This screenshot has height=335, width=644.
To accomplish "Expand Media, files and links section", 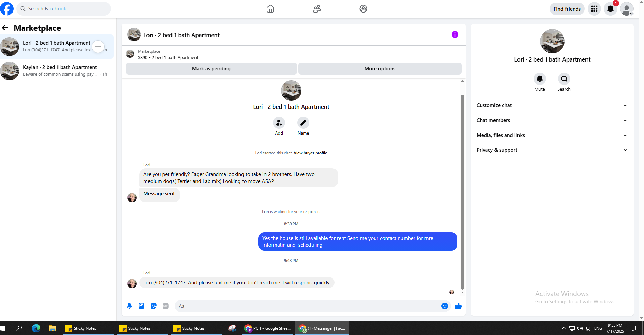I will coord(552,135).
